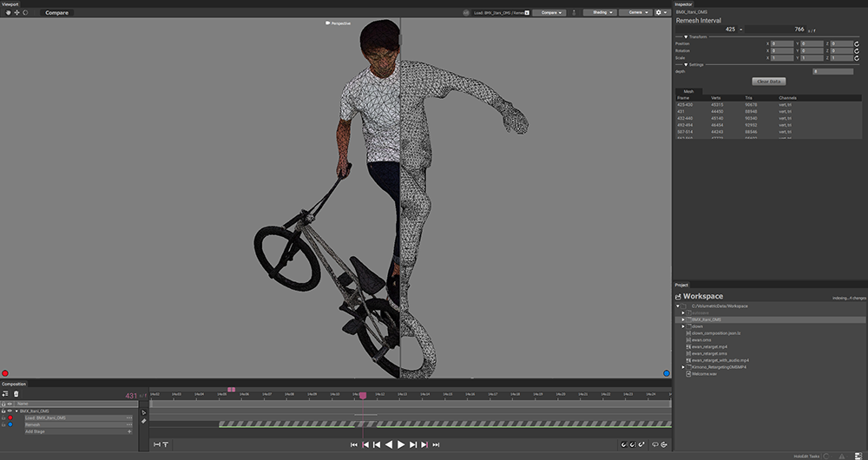Click the Workspace folder icon in Project
Image resolution: width=868 pixels, height=460 pixels.
pos(678,297)
